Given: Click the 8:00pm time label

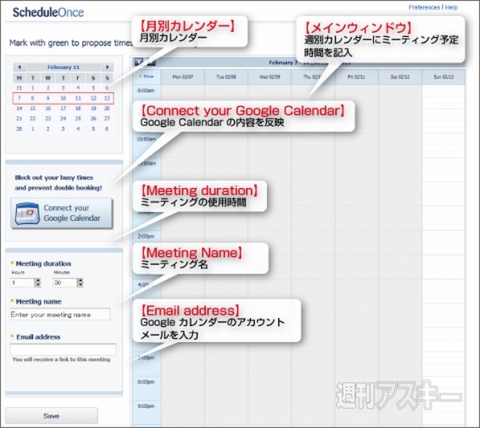Looking at the screenshot, I should (146, 382).
